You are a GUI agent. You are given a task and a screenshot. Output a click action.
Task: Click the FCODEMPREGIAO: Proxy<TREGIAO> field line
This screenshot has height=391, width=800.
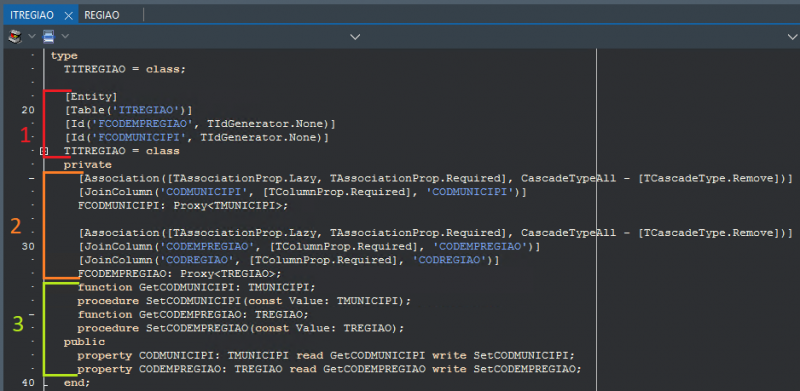[180, 274]
